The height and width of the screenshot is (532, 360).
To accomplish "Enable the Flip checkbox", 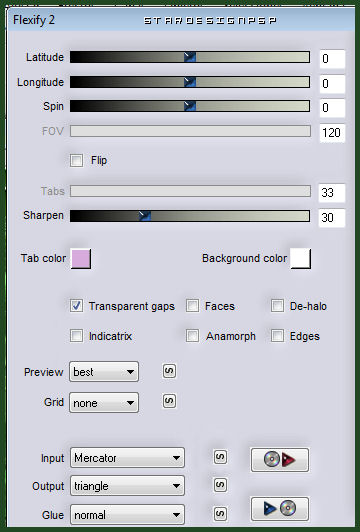I will 76,160.
